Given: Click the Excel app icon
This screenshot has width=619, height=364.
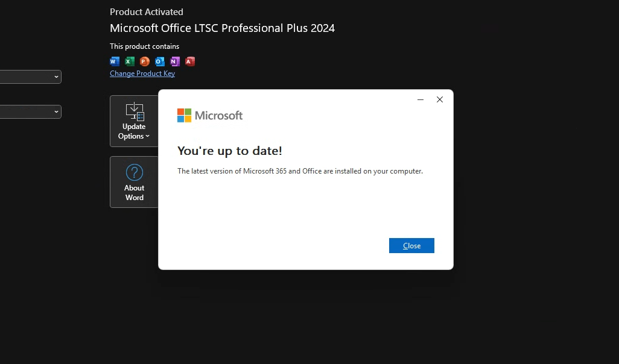Looking at the screenshot, I should click(130, 61).
